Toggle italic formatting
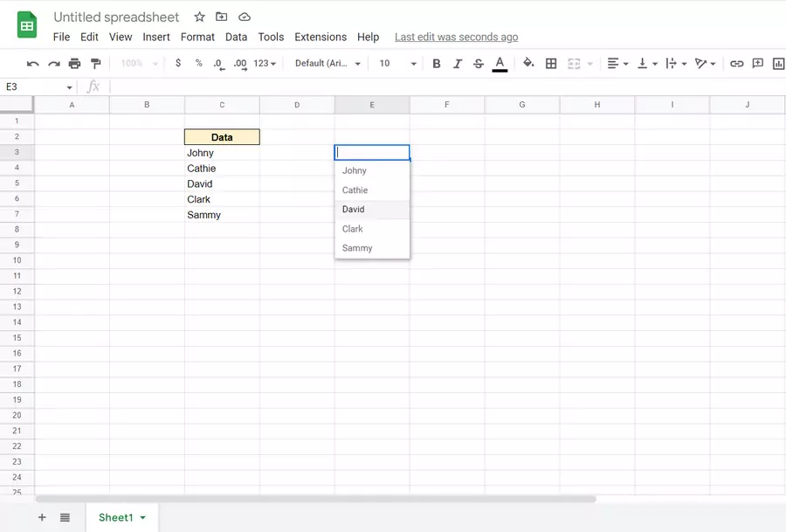 [457, 64]
